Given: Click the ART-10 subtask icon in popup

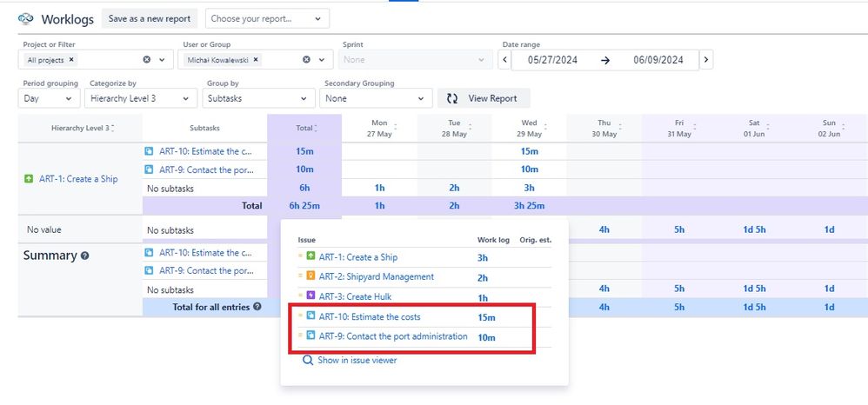Looking at the screenshot, I should coord(310,315).
